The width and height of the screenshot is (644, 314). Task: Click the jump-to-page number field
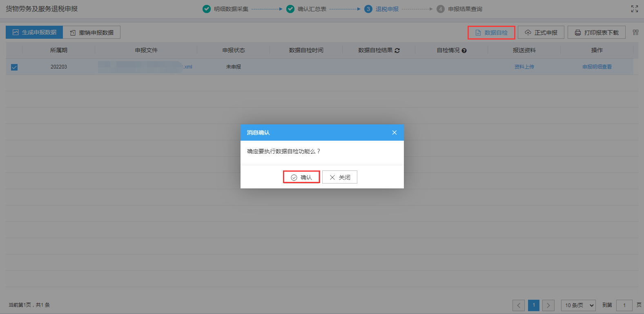coord(624,305)
